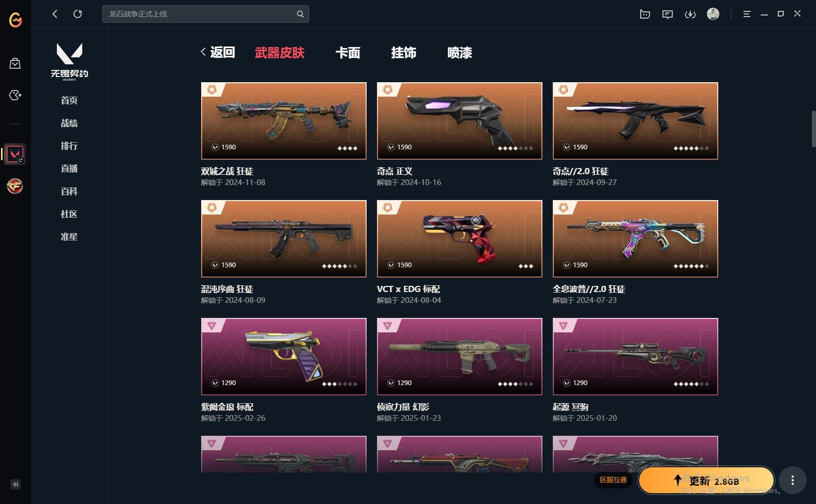Screen dimensions: 816x504
Task: Go back using the 返回 chevron
Action: coord(218,52)
